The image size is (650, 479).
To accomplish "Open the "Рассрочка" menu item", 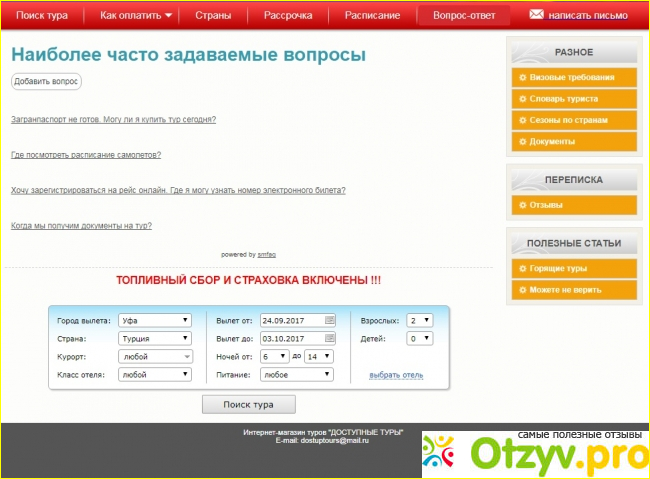I will point(288,16).
